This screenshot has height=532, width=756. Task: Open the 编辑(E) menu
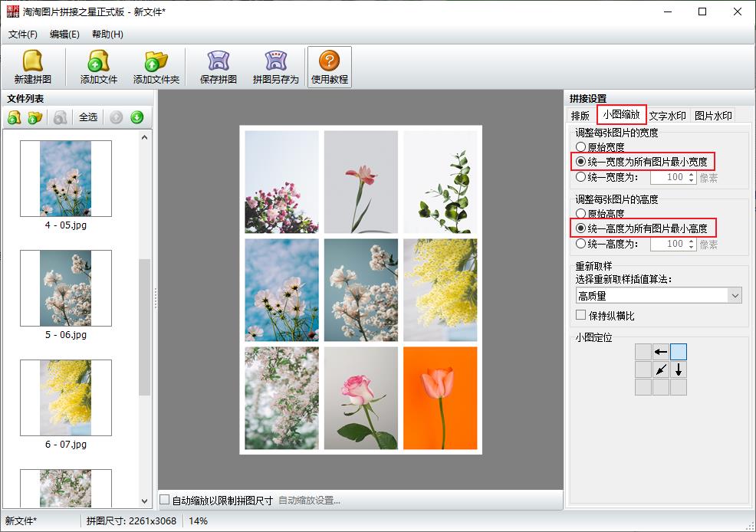pos(64,34)
